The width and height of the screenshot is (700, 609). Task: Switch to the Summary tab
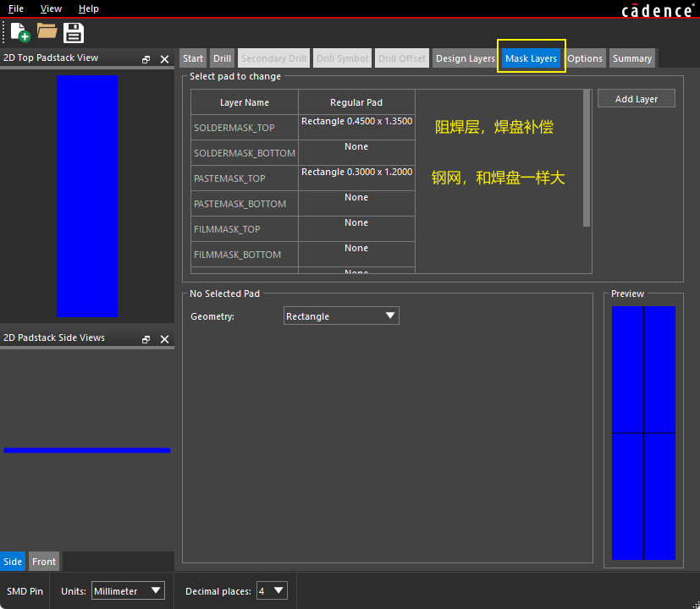632,58
